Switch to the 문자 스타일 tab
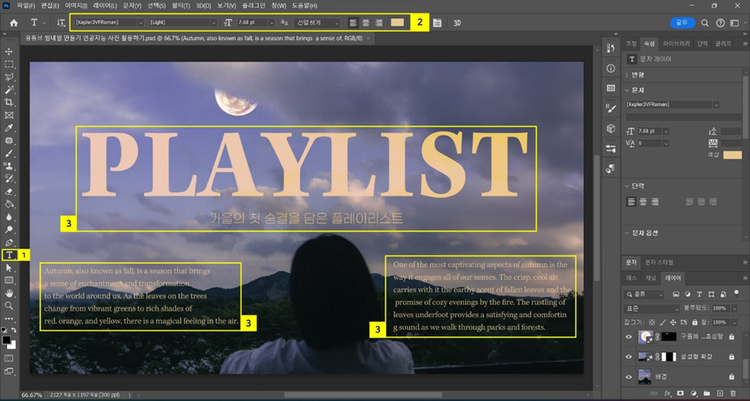This screenshot has width=750, height=401. (659, 262)
